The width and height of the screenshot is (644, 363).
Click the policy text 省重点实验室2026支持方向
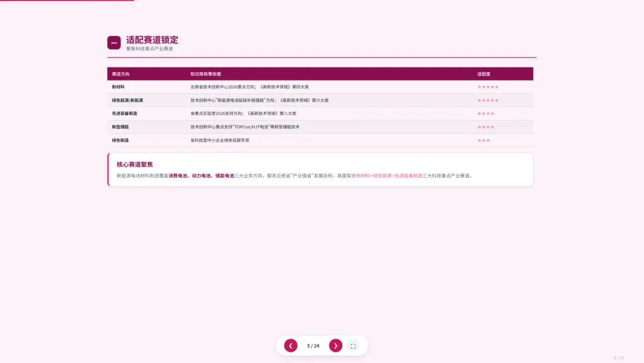(243, 113)
